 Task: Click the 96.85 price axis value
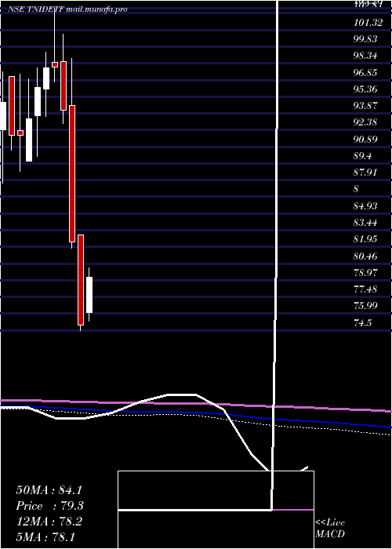(365, 73)
